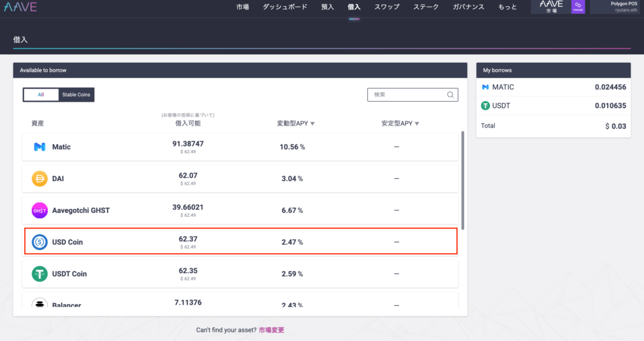Select the USD Coin row name
The width and height of the screenshot is (644, 341).
(67, 242)
